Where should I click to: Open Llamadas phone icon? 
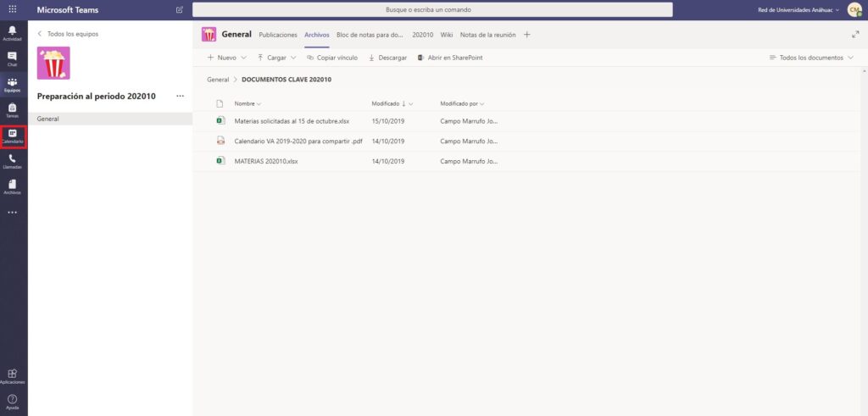pos(13,160)
